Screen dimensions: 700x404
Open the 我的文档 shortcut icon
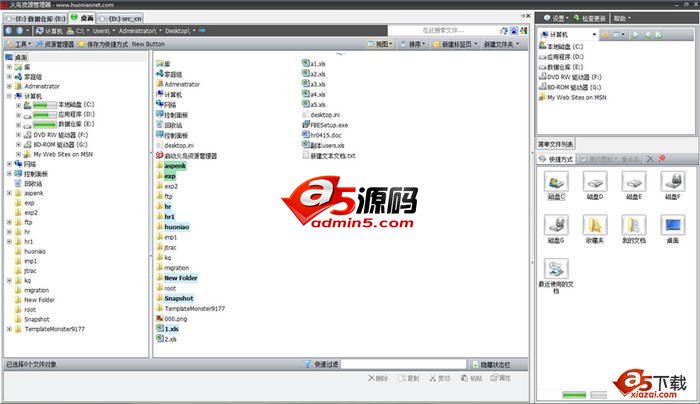point(633,225)
